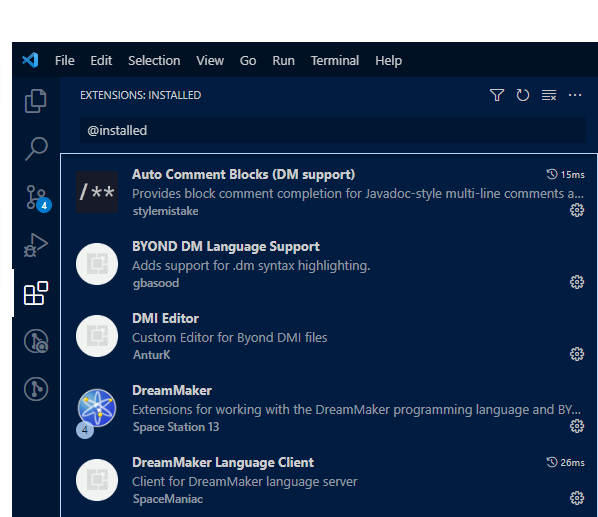Screen dimensions: 598x517
Task: Open the circular git graph icon at the bottom of activity bar
Action: [36, 389]
